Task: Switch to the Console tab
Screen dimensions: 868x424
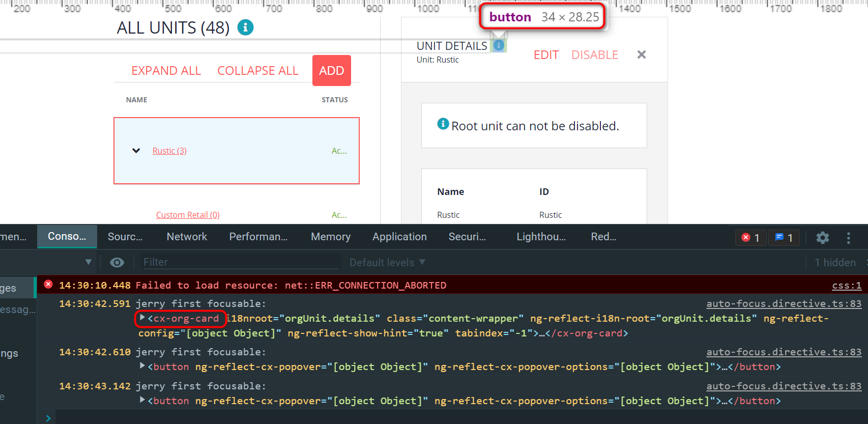Action: point(67,237)
